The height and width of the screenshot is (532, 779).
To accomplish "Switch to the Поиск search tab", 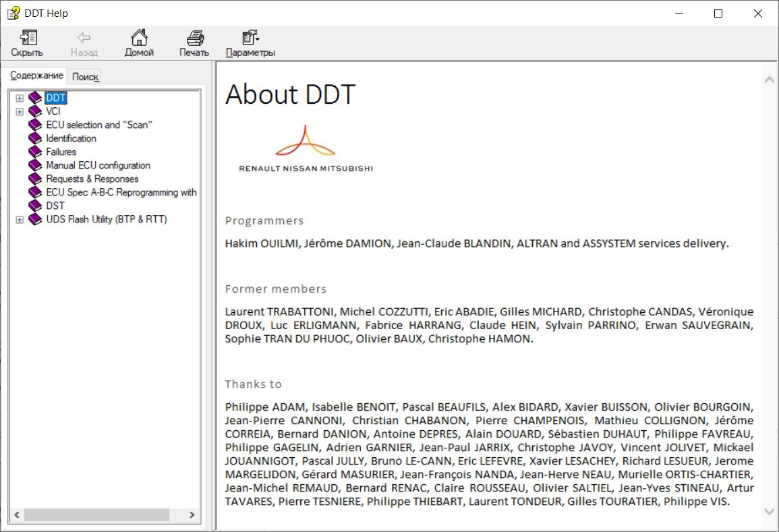I will pyautogui.click(x=86, y=76).
